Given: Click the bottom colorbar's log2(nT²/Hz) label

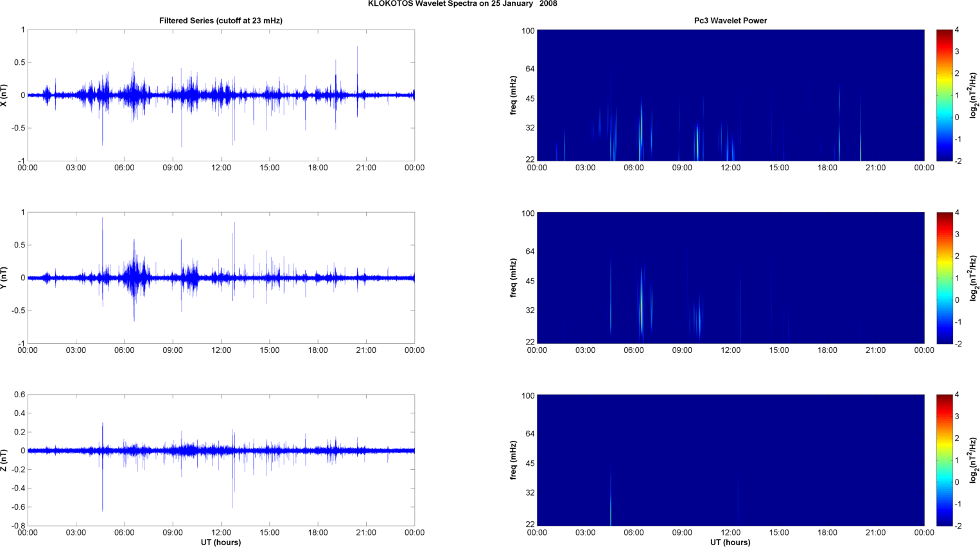Looking at the screenshot, I should coord(974,460).
